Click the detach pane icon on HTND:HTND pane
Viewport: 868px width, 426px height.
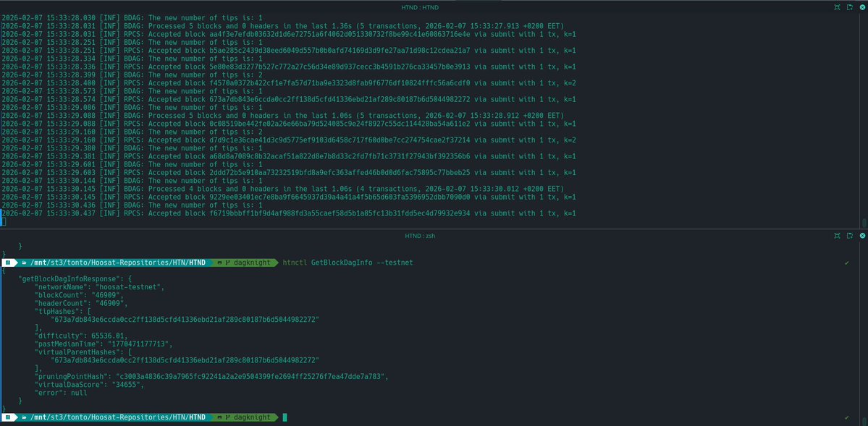(848, 7)
